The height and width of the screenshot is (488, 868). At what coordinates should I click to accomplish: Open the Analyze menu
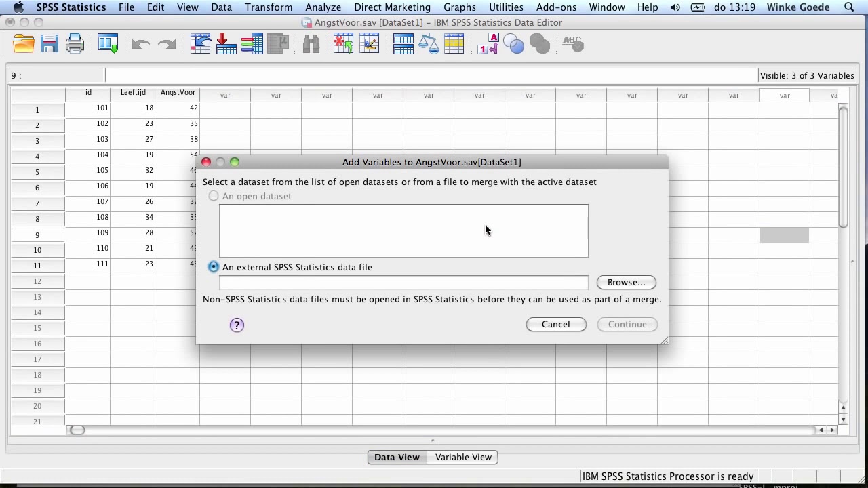[323, 7]
